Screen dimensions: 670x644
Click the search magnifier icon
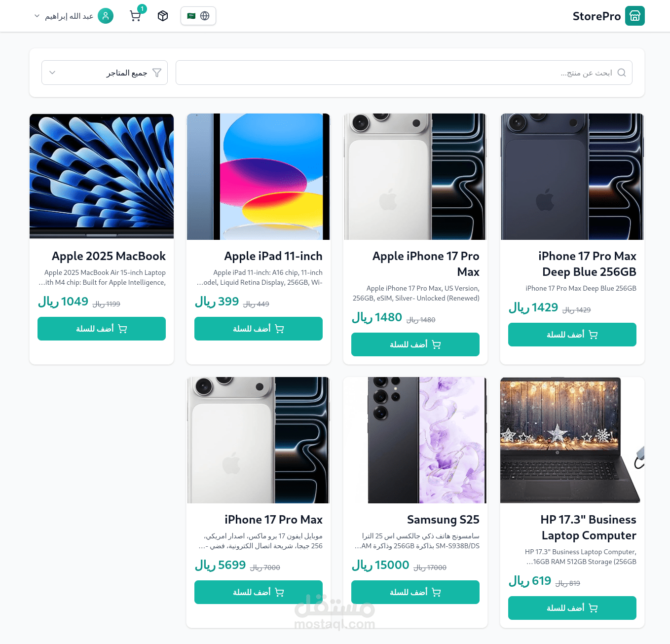click(x=622, y=73)
